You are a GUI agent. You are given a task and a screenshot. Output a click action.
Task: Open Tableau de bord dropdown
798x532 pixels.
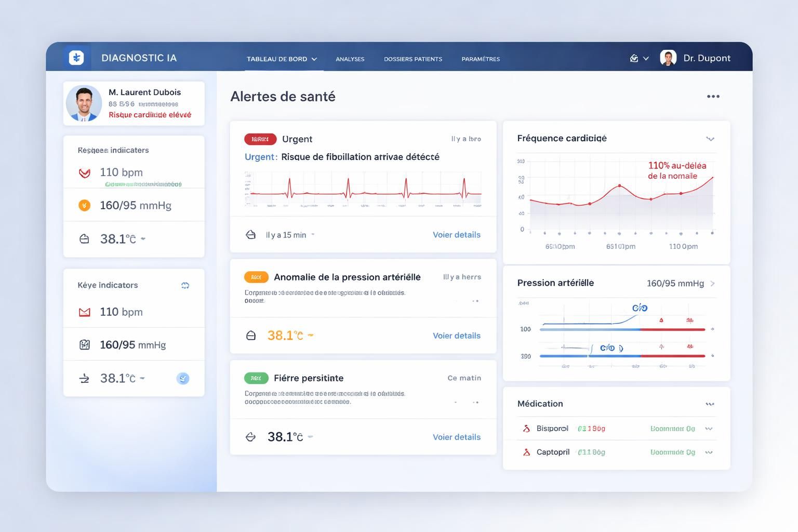282,59
